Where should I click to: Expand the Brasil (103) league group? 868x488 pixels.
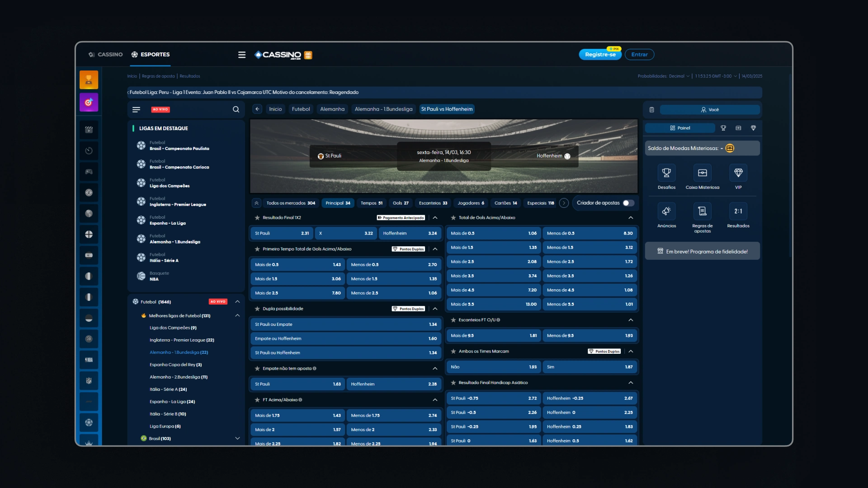pos(237,438)
